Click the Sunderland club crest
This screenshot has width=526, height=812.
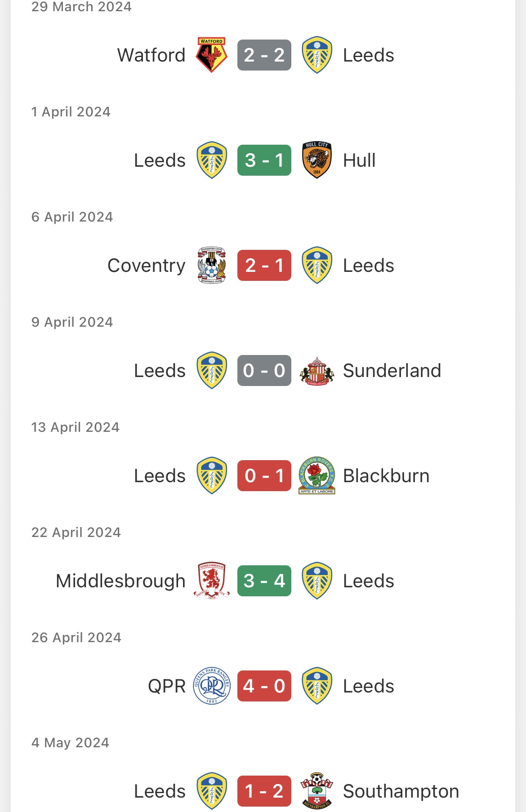pos(317,371)
